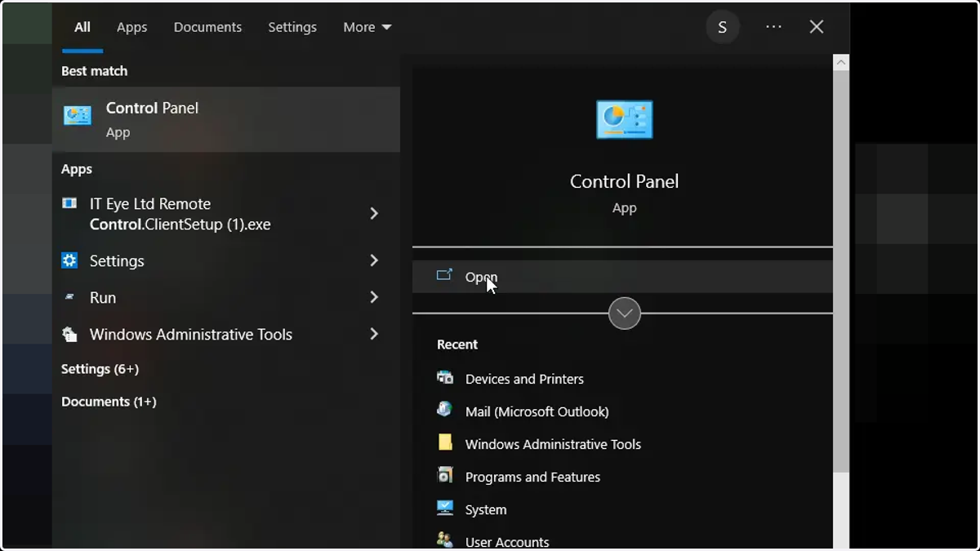This screenshot has width=980, height=551.
Task: Open the System recent item
Action: point(486,509)
